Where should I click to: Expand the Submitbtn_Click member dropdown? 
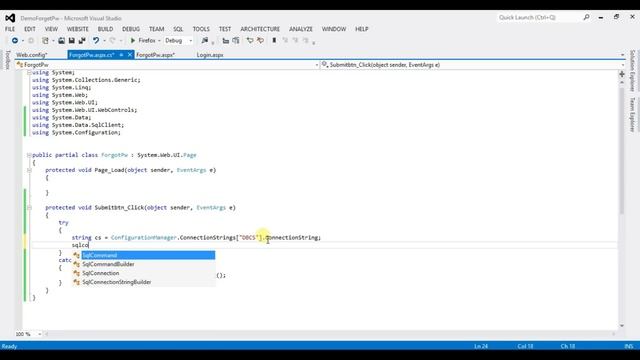[623, 65]
